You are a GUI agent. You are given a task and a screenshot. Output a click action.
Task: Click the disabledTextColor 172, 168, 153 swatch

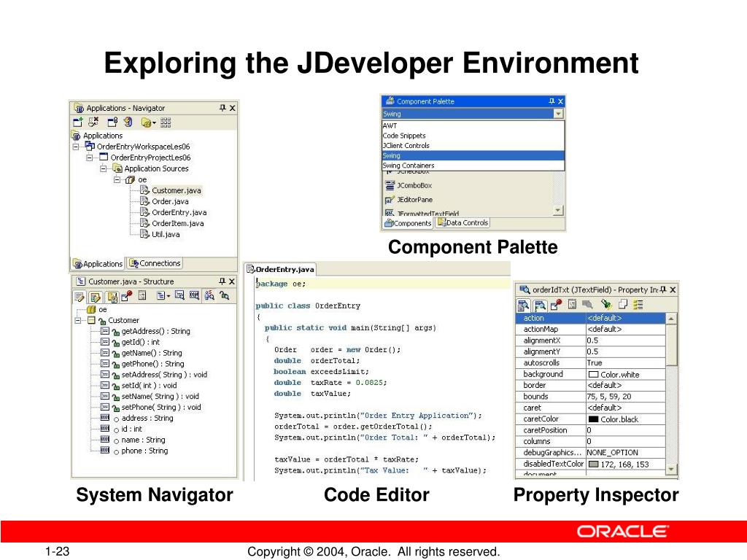point(593,464)
